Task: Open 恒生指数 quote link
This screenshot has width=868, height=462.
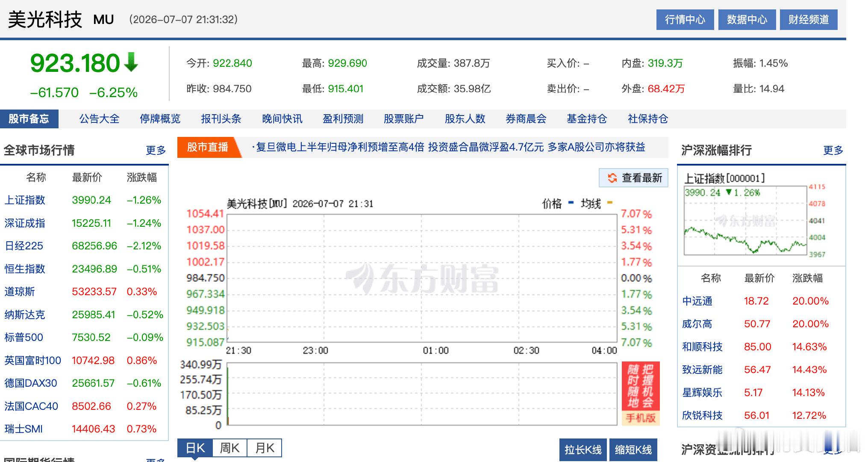Action: (x=25, y=269)
